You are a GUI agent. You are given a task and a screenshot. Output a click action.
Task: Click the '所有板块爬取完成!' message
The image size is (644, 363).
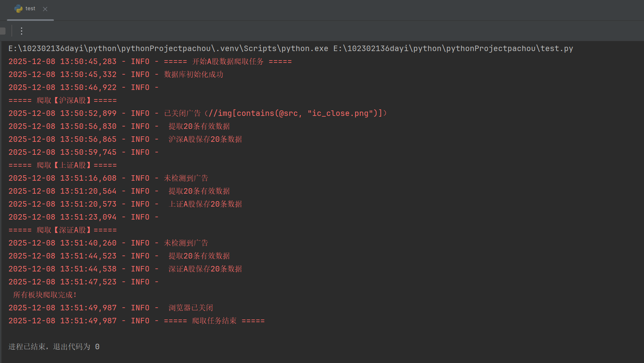(x=45, y=295)
